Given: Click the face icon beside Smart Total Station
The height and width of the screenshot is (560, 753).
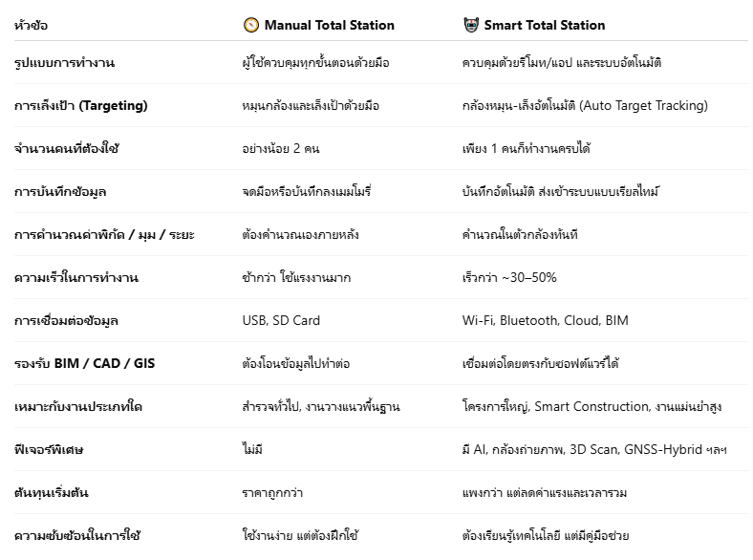Looking at the screenshot, I should click(469, 25).
